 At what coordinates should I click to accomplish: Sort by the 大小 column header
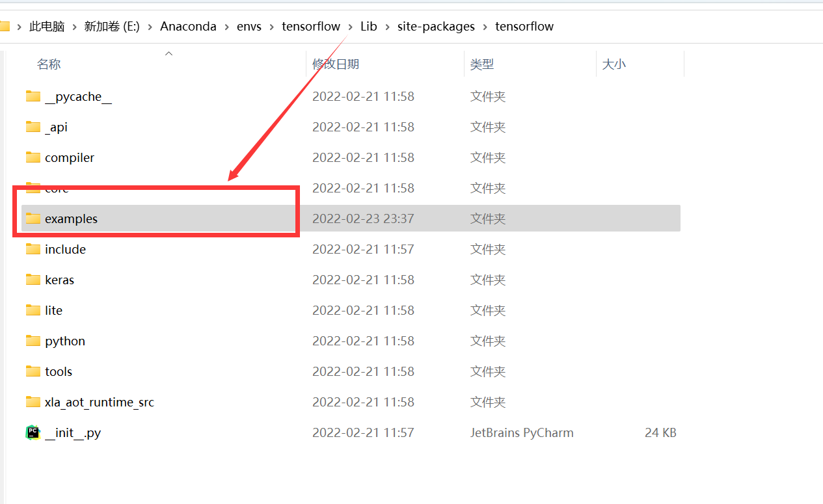click(614, 64)
